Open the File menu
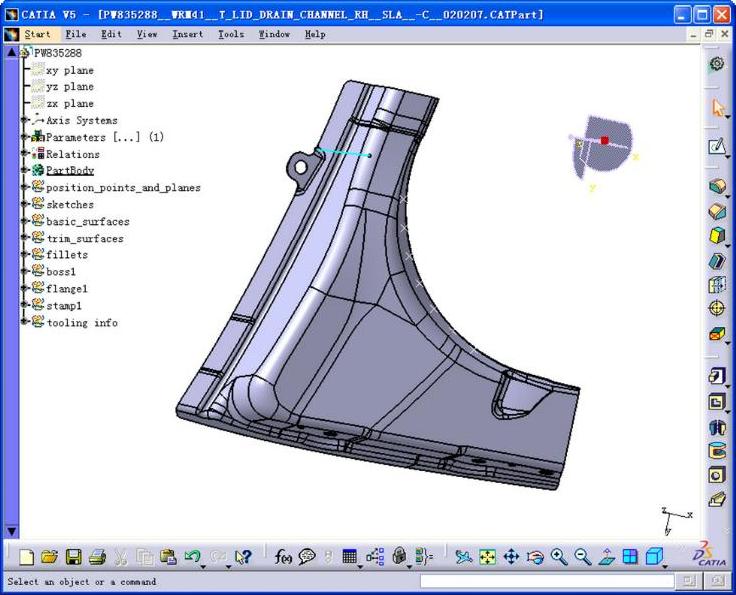This screenshot has width=736, height=595. [x=76, y=34]
